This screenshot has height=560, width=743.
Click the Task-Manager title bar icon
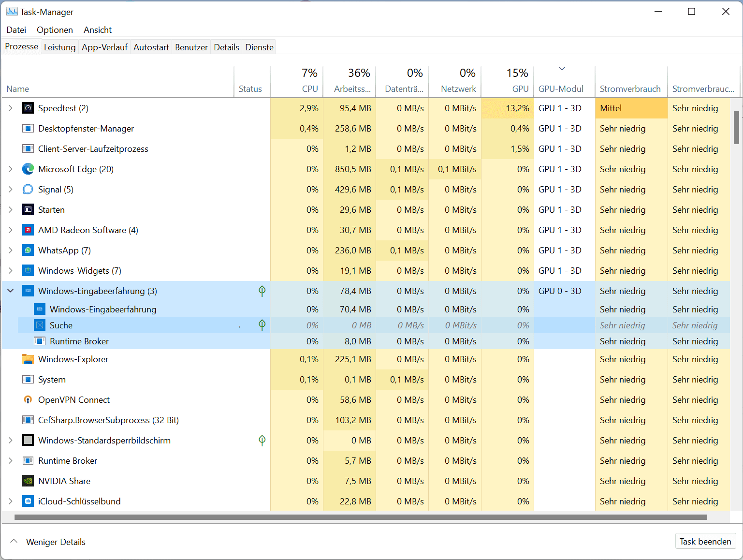pos(12,12)
